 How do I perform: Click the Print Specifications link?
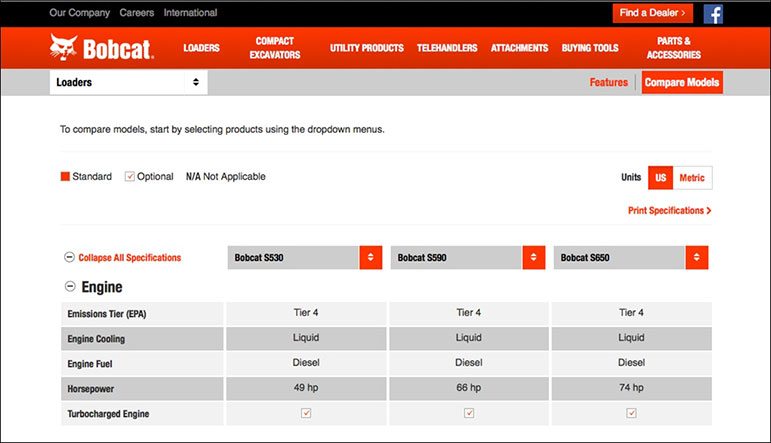click(669, 211)
